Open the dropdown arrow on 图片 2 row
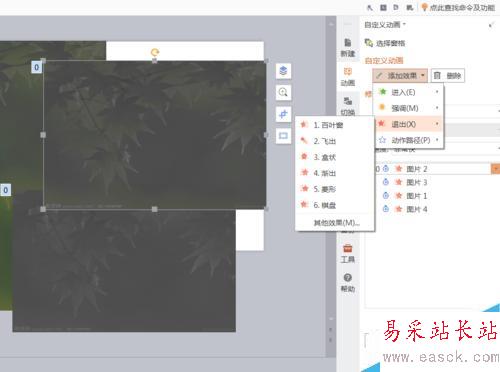Viewport: 500px width, 372px height. (x=495, y=169)
